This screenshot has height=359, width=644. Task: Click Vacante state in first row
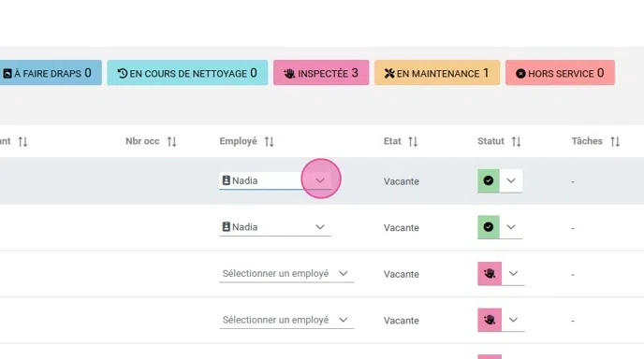[x=402, y=181]
